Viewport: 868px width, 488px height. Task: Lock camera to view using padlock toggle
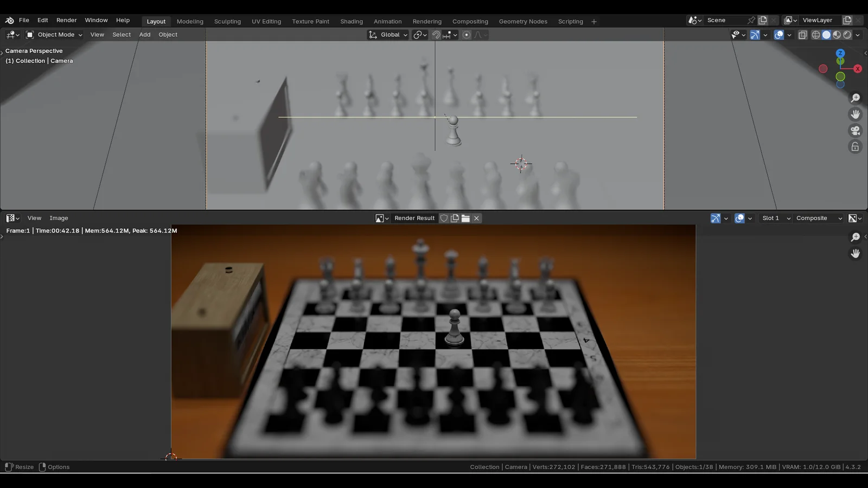point(856,147)
